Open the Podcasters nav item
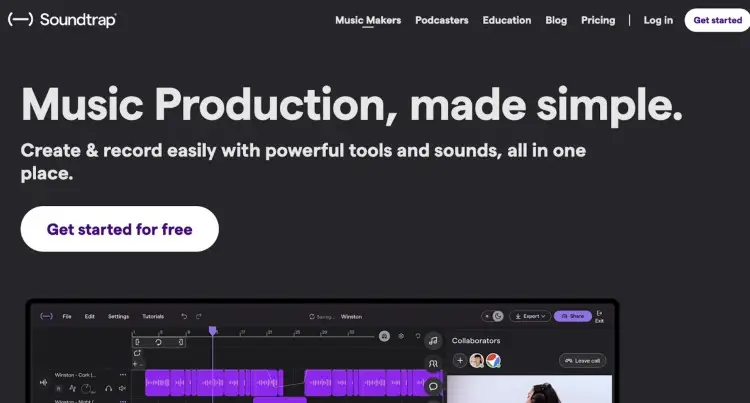This screenshot has width=750, height=403. (441, 20)
